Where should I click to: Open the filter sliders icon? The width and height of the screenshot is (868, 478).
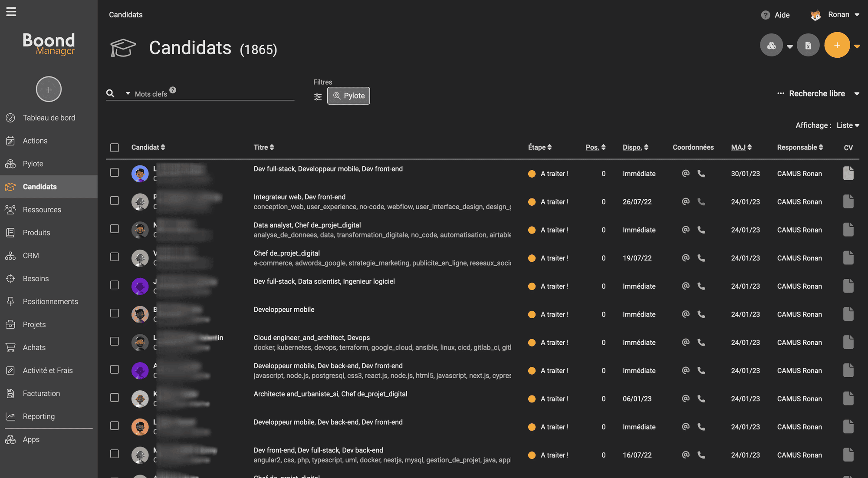tap(318, 97)
